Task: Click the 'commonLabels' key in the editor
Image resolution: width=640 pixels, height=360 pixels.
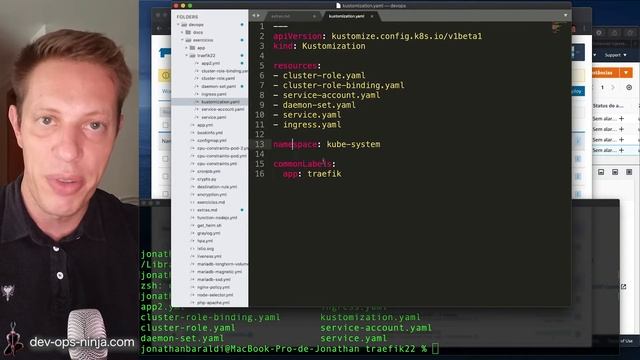Action: click(x=302, y=164)
